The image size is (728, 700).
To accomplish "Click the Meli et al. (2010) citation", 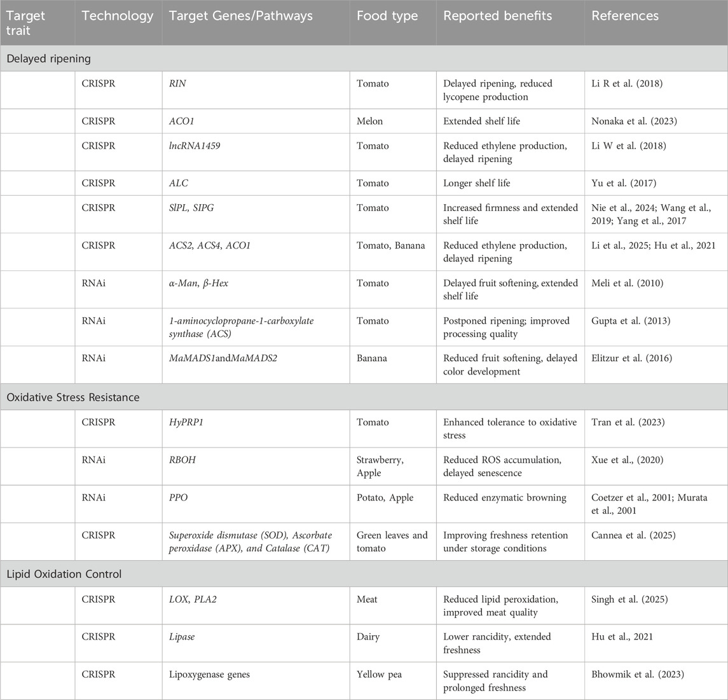I will click(627, 283).
